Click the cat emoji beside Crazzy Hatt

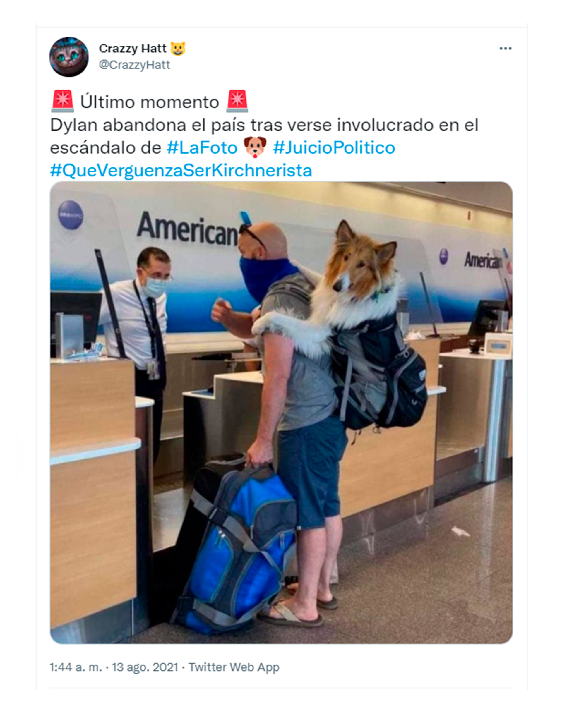178,49
